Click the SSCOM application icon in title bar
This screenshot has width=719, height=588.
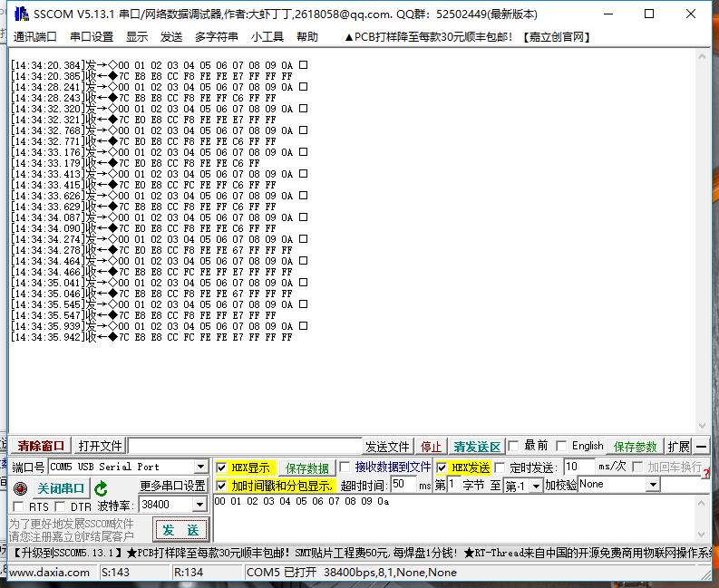(x=21, y=14)
